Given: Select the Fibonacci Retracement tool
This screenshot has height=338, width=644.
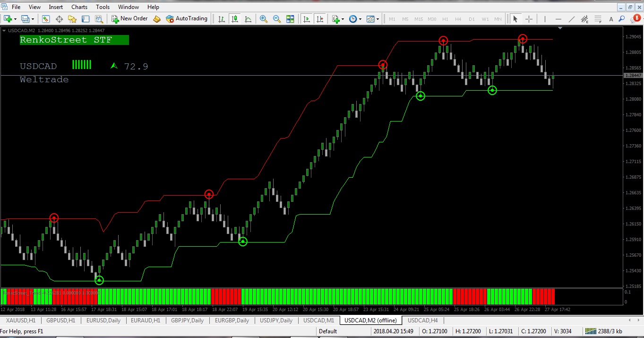Looking at the screenshot, I should [598, 19].
